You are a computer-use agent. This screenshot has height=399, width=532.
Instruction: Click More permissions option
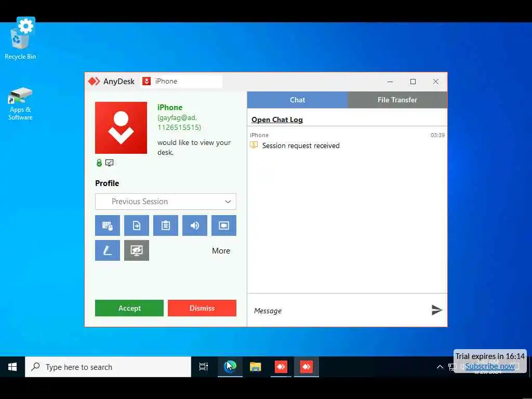pyautogui.click(x=221, y=251)
